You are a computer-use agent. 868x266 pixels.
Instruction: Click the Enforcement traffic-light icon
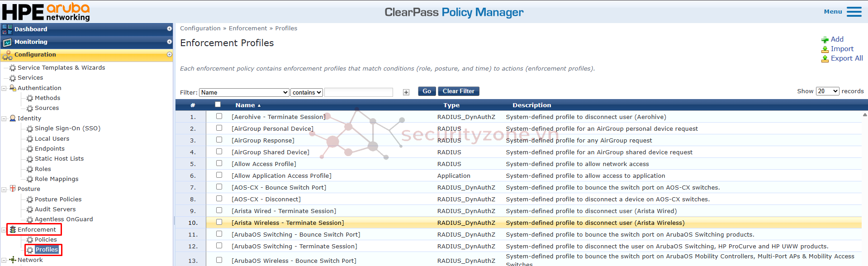13,230
